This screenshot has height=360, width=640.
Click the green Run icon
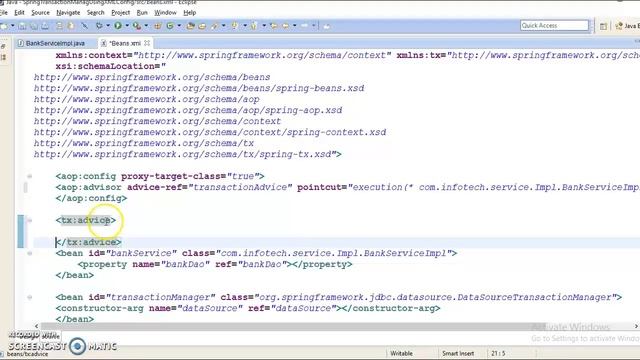tap(118, 26)
